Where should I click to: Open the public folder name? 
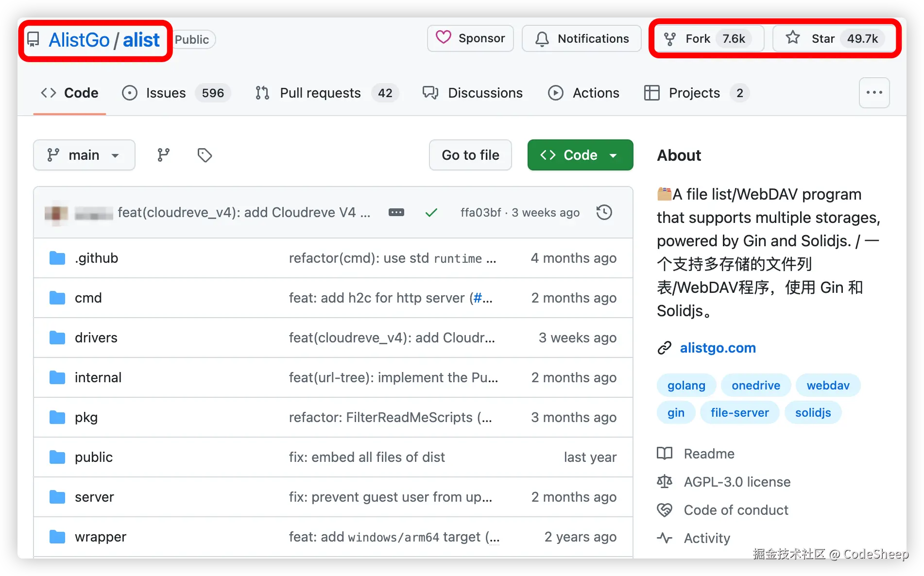point(93,457)
